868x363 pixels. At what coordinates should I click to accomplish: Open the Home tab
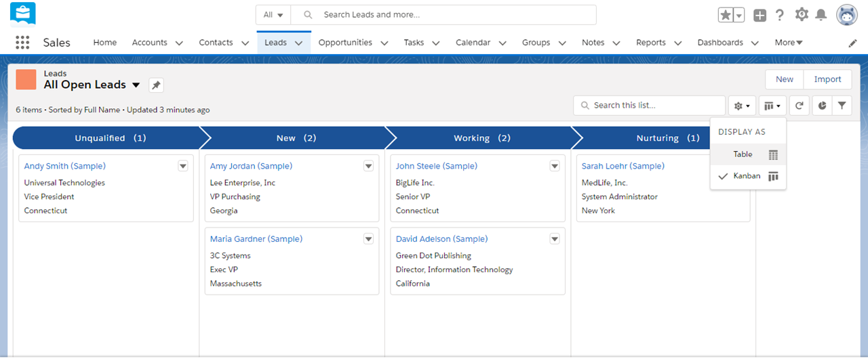tap(105, 43)
